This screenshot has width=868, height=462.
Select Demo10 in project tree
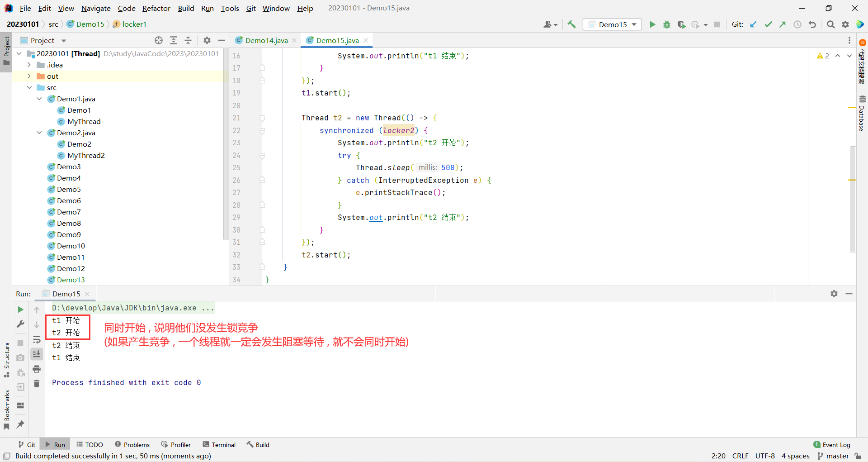click(71, 246)
